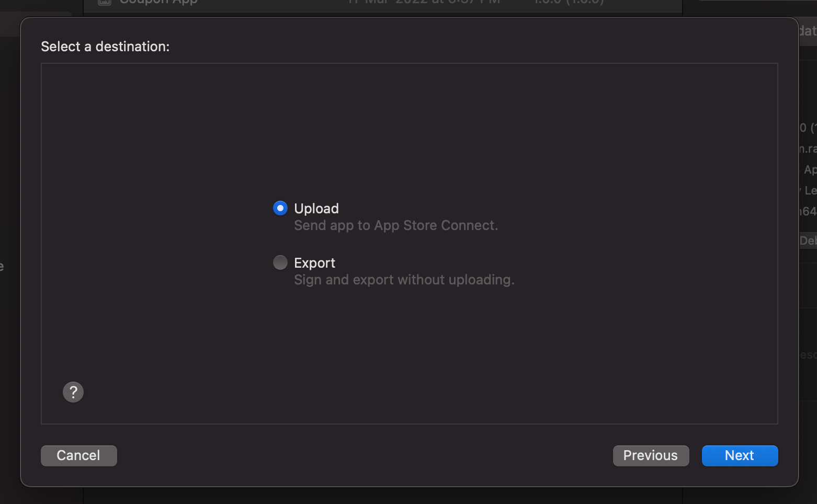Click the 'Select a destination:' heading
This screenshot has width=817, height=504.
105,47
